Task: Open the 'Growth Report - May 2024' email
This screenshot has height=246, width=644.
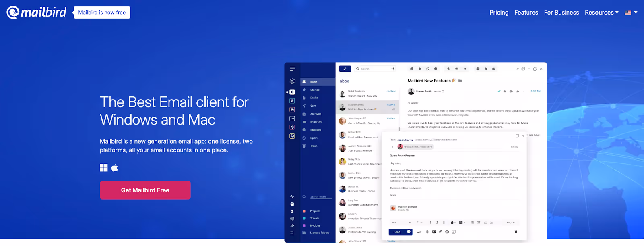Action: (367, 94)
